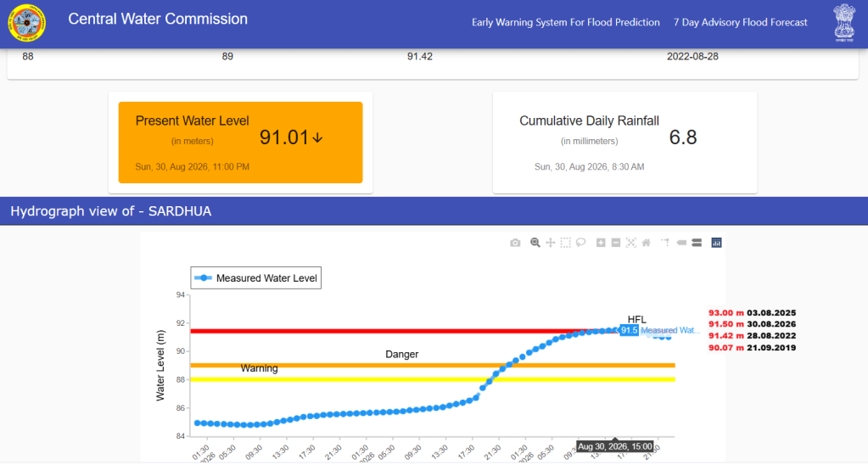Compare data on hover icon
This screenshot has height=465, width=868.
pos(697,243)
